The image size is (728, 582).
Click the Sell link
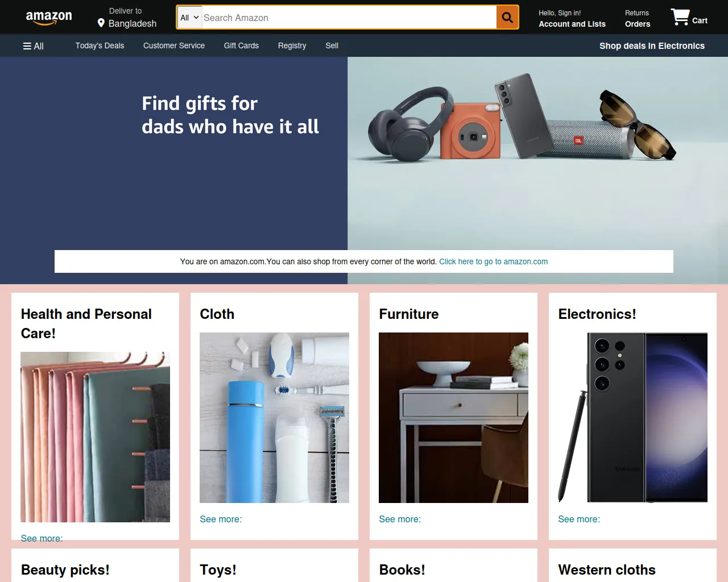pyautogui.click(x=332, y=45)
